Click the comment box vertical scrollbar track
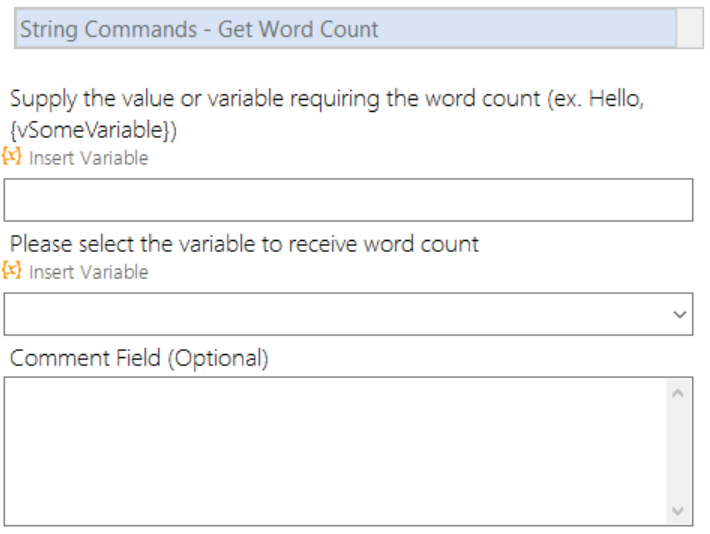710x534 pixels. [678, 452]
